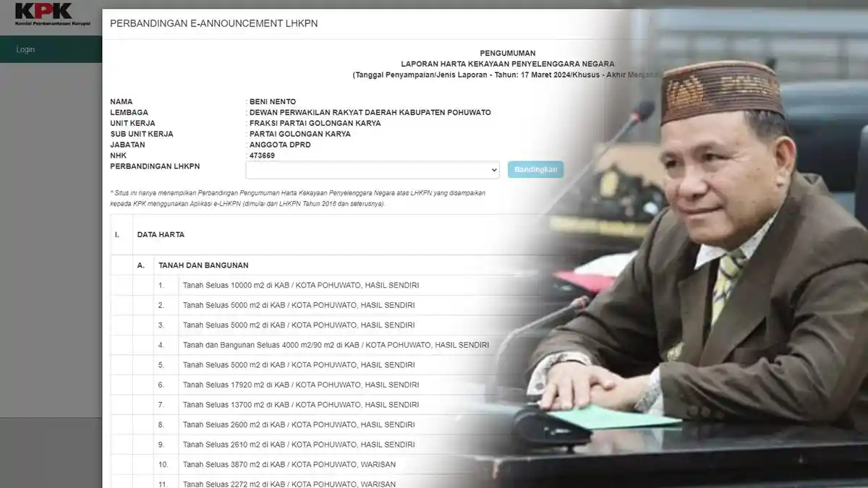
Task: Click the KPK logo
Action: (43, 14)
